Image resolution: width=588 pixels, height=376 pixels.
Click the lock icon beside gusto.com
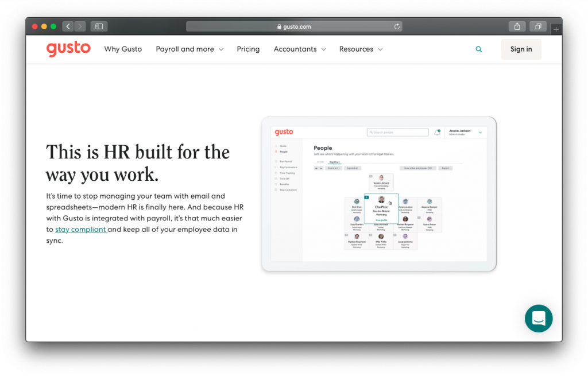279,26
